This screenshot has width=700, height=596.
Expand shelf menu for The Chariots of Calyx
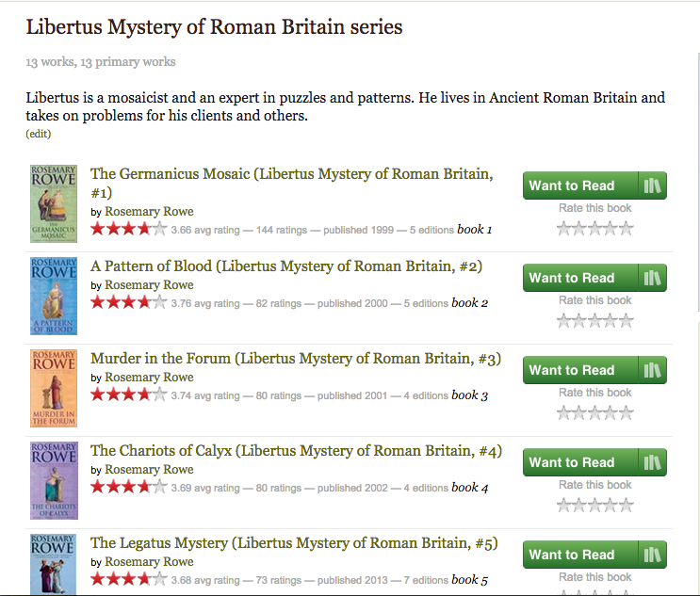[652, 462]
